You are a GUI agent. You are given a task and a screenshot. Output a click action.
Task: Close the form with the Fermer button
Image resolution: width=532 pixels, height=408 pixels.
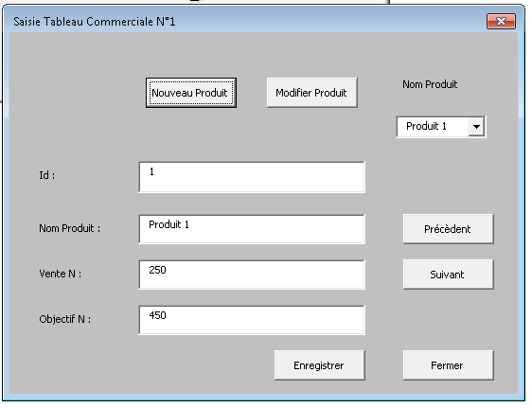pos(448,365)
